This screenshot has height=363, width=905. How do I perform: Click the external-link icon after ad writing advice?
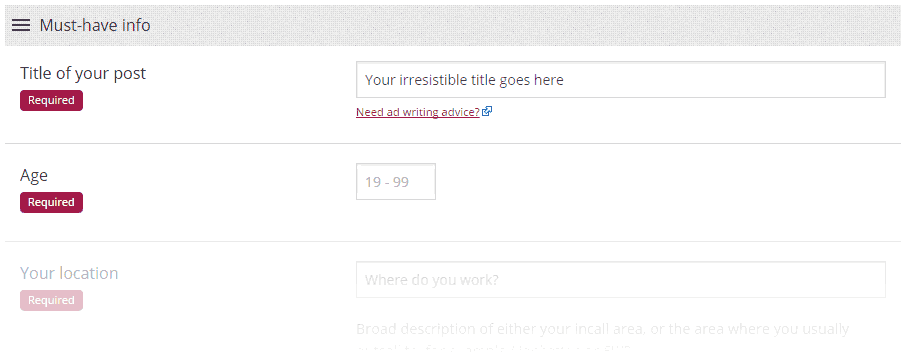(487, 111)
